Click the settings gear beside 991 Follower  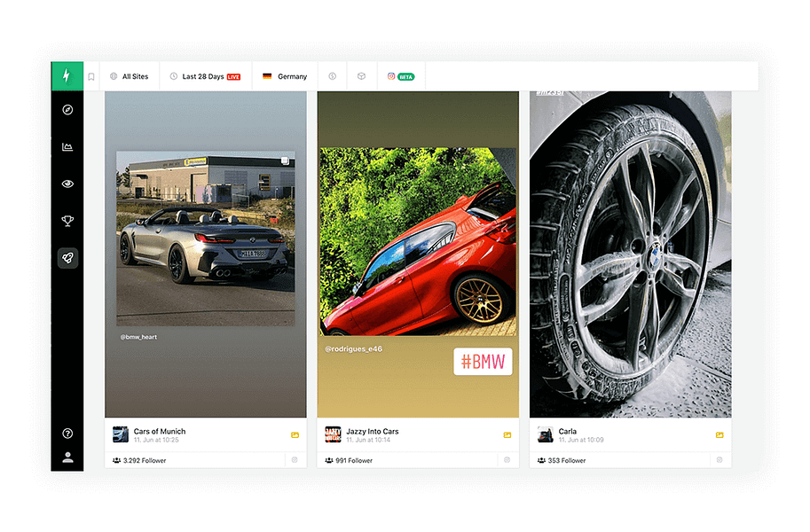[x=507, y=460]
